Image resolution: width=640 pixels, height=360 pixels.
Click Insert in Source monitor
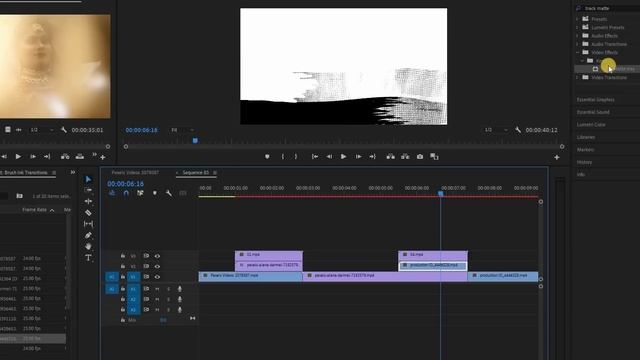(65, 157)
